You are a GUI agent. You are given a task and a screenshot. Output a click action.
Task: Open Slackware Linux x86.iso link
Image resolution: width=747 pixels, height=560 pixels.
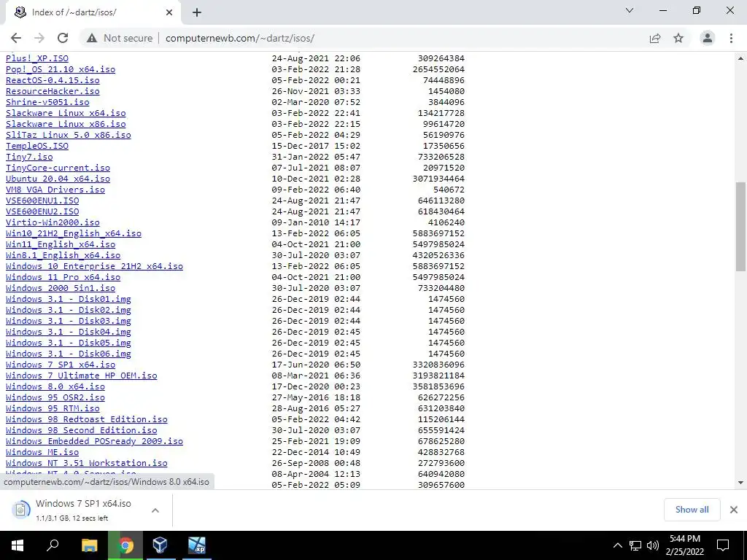click(66, 124)
